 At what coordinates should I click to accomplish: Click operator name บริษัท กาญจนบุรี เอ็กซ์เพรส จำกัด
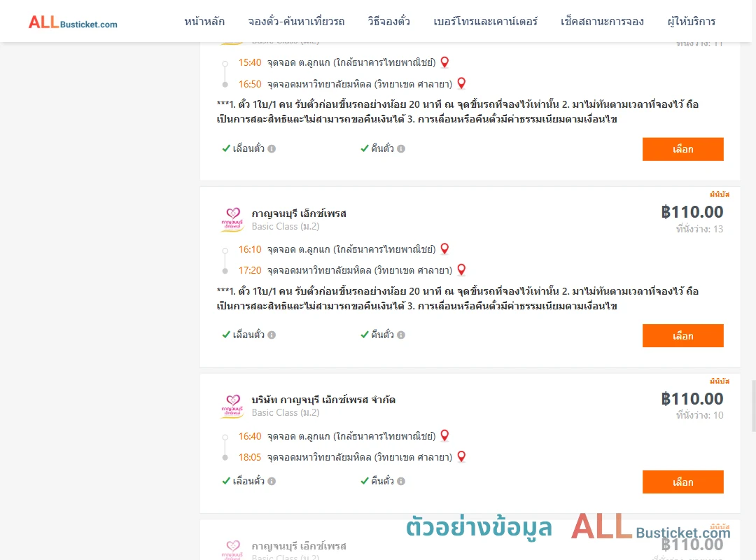323,400
